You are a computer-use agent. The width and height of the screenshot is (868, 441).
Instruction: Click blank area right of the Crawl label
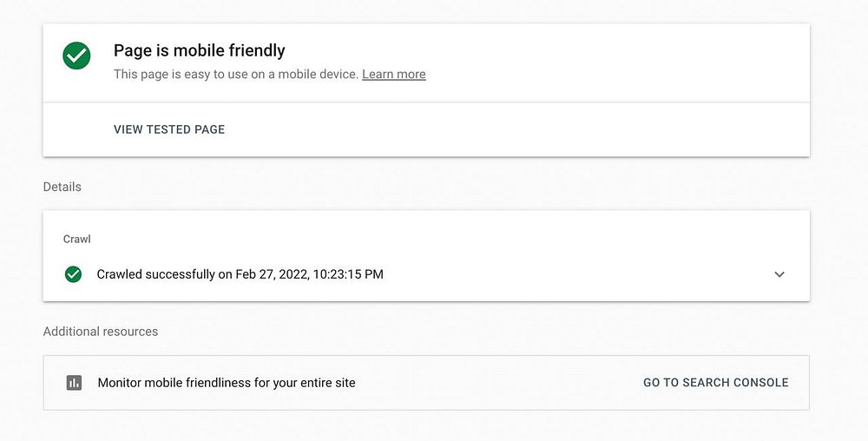(x=434, y=239)
